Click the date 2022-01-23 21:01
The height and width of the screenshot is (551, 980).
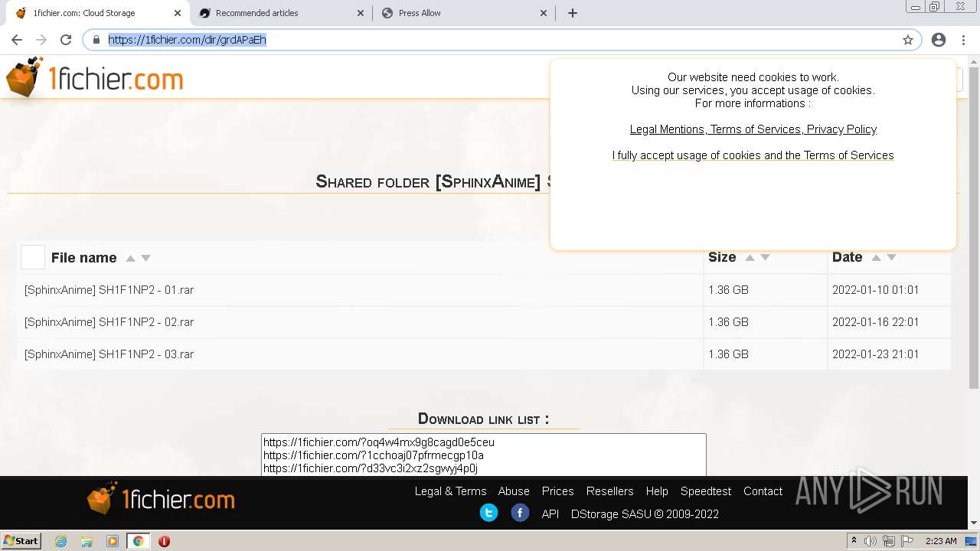click(x=875, y=354)
